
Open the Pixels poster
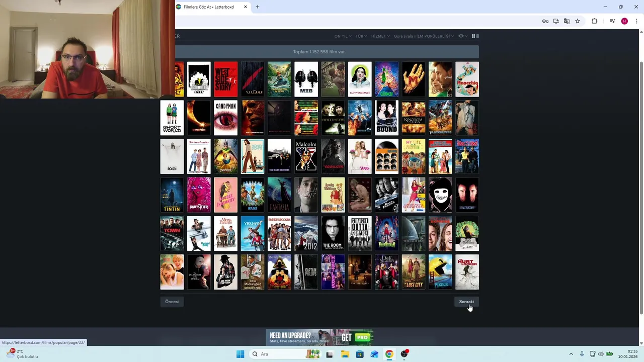coord(440,272)
